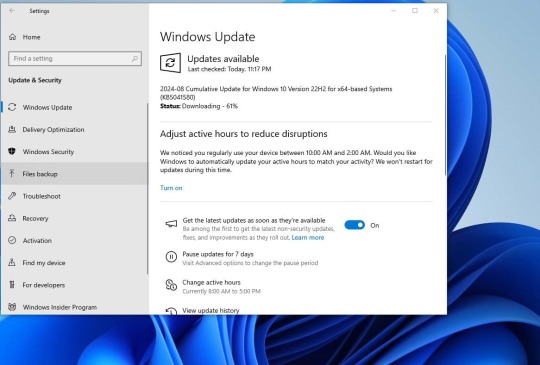Open the View update history icon
Image resolution: width=540 pixels, height=365 pixels.
pos(171,311)
